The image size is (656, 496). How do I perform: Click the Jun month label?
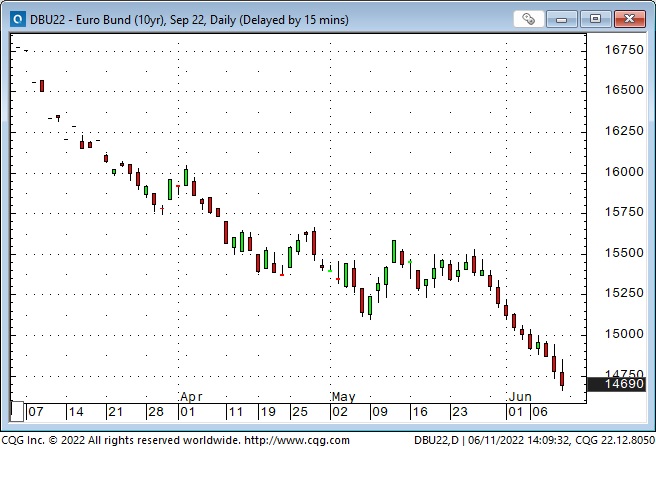pyautogui.click(x=520, y=396)
